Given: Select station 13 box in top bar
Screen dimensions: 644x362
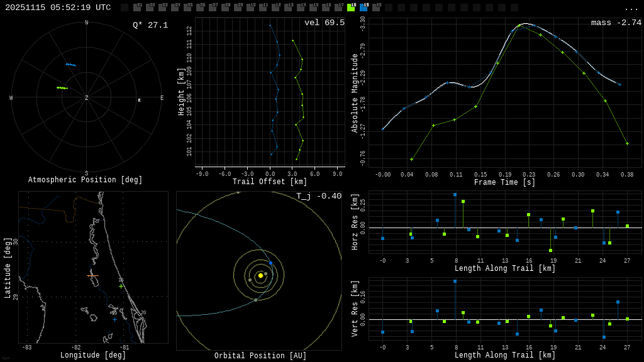Looking at the screenshot, I should pos(288,8).
